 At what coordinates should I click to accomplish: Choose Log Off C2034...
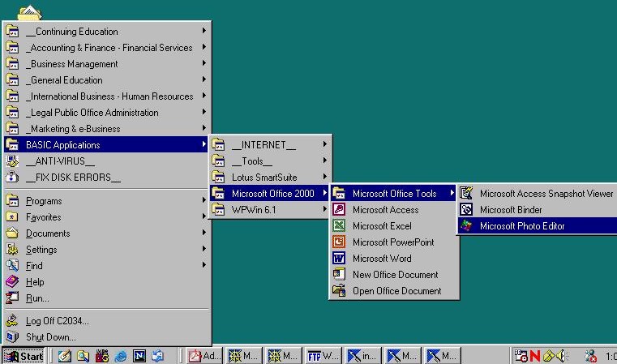pos(106,321)
